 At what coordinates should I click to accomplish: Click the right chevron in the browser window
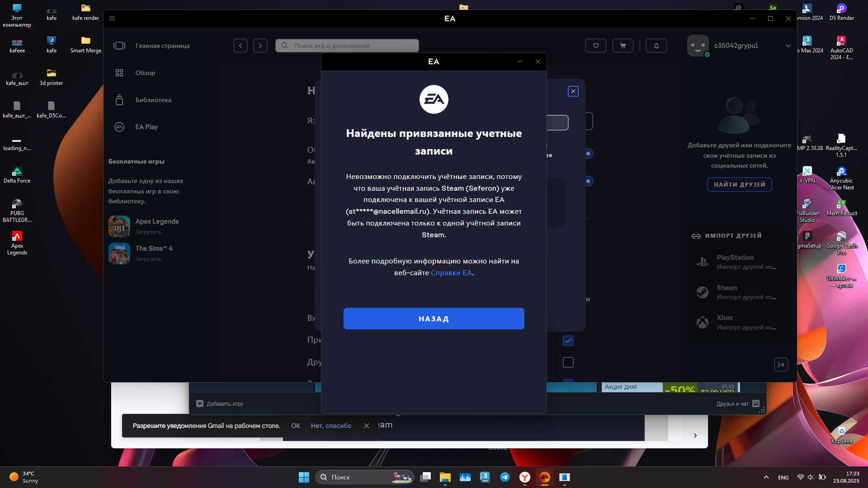(695, 436)
